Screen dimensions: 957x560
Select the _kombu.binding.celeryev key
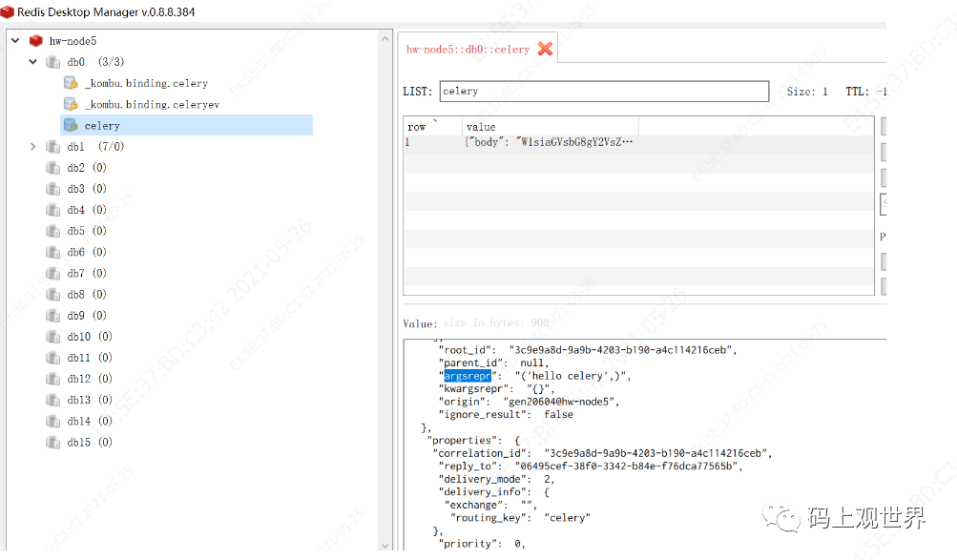tap(152, 104)
